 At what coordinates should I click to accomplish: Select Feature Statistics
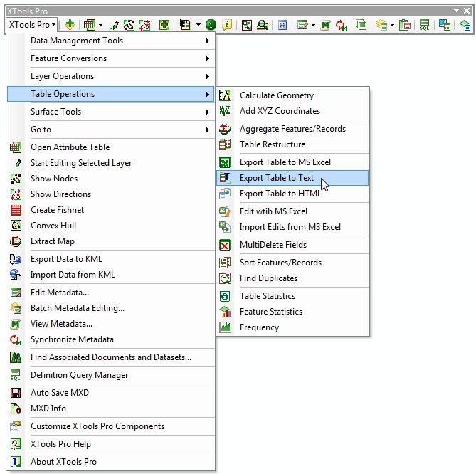point(292,312)
